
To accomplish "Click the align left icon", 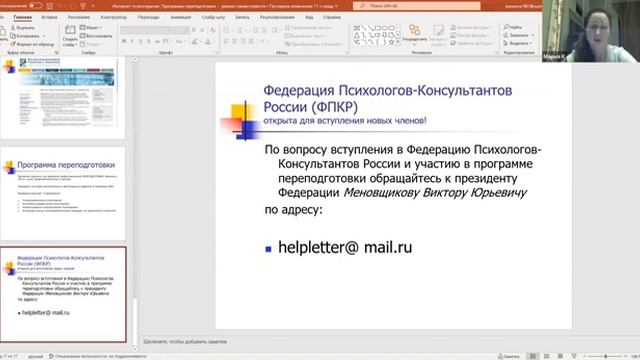I will pyautogui.click(x=226, y=41).
